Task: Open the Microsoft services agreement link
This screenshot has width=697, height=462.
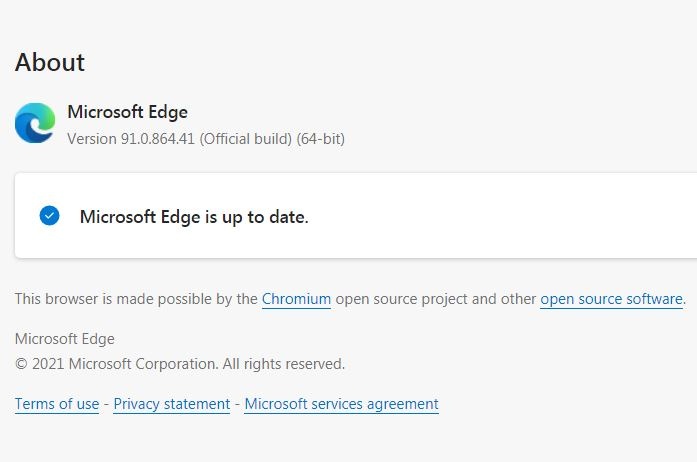Action: tap(341, 404)
